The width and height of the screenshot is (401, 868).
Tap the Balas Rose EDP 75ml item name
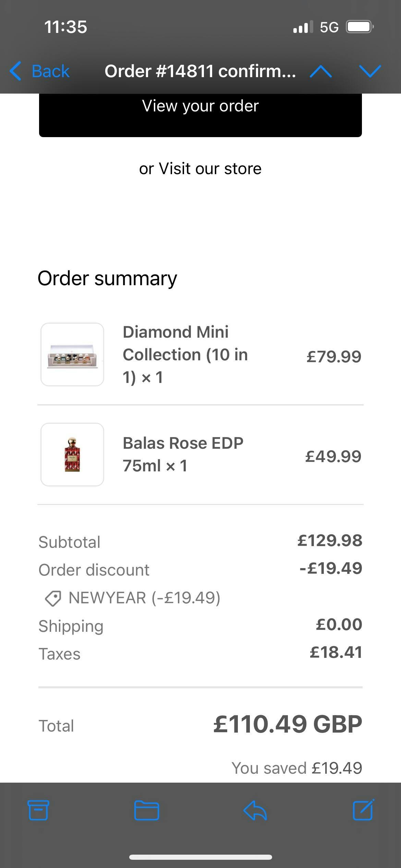tap(183, 454)
